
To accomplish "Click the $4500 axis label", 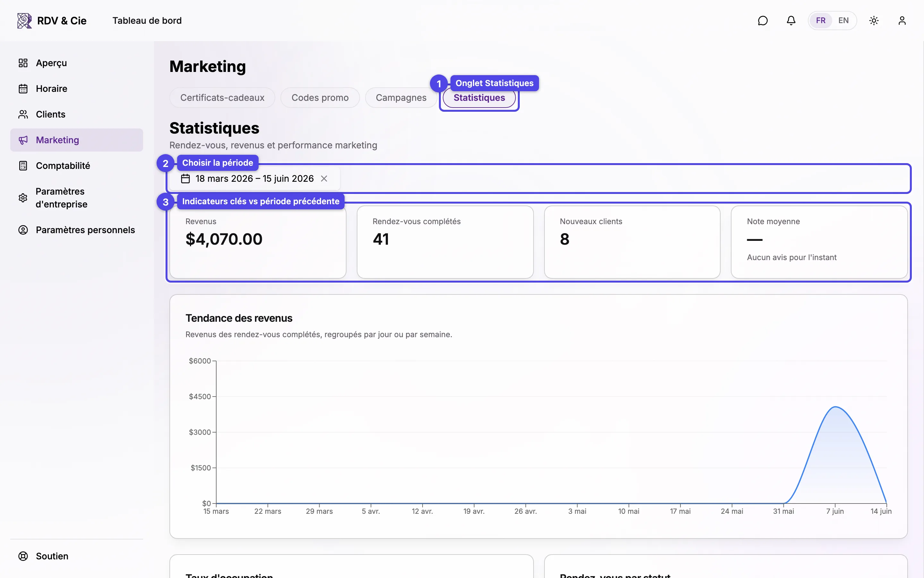I will pyautogui.click(x=200, y=397).
